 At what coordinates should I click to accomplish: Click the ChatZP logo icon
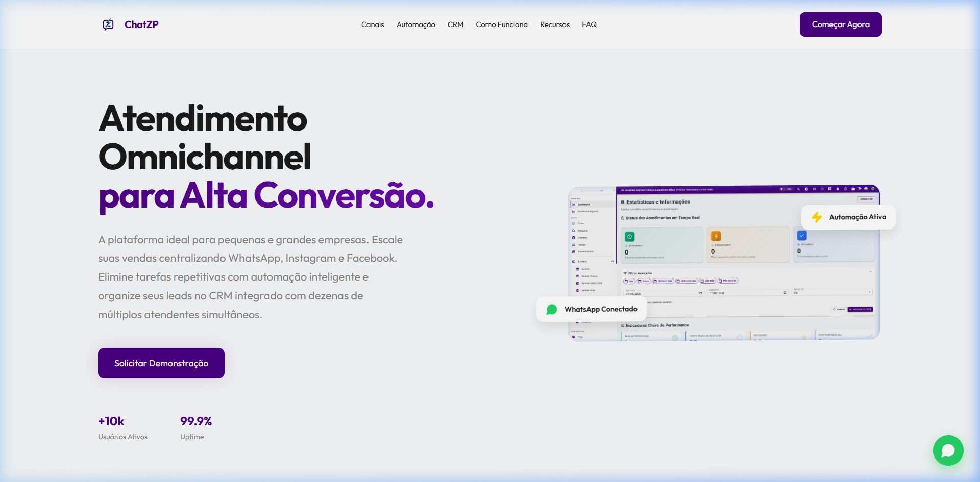click(108, 24)
